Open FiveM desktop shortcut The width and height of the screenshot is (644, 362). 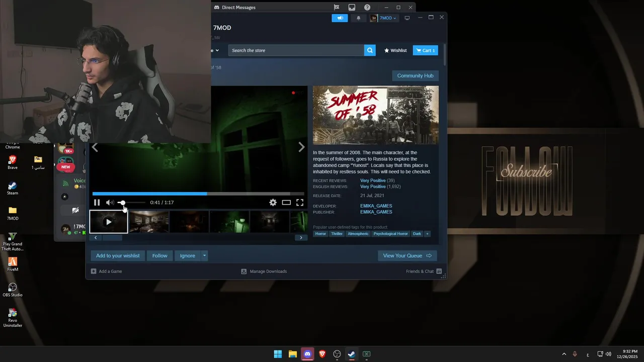click(13, 264)
